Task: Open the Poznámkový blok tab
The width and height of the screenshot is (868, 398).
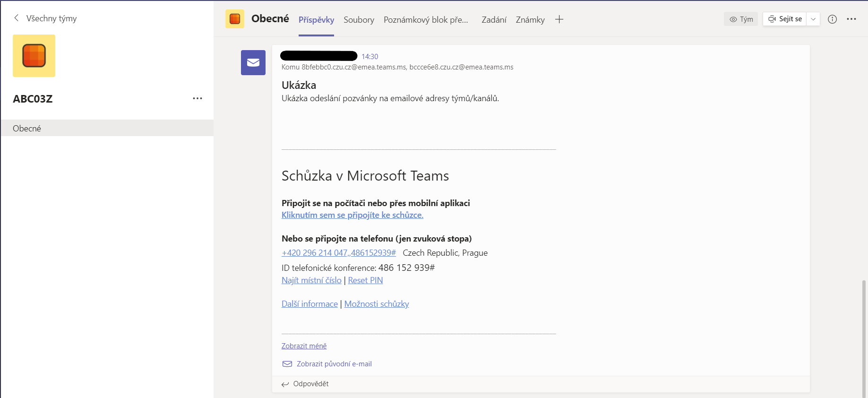Action: pyautogui.click(x=426, y=20)
